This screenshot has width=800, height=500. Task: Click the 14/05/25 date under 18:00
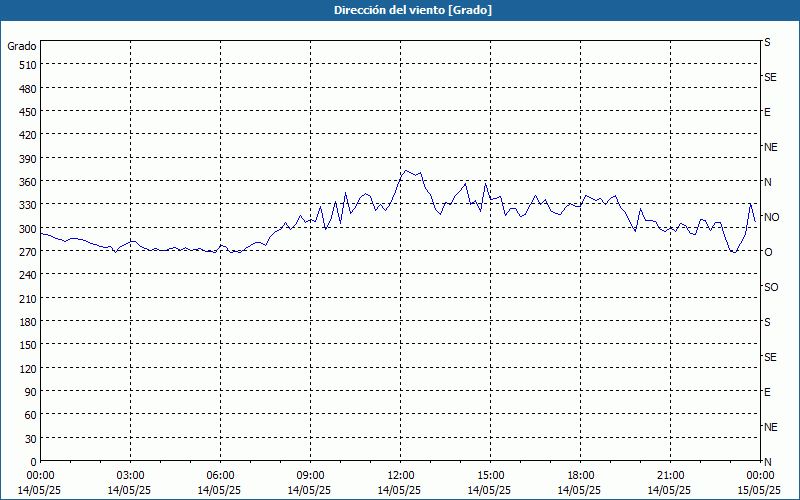click(579, 490)
